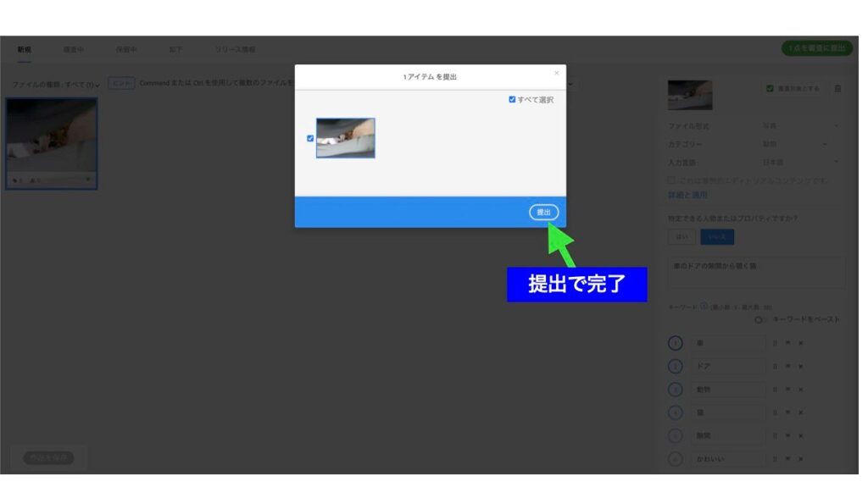
Task: Close the 1アイテムを提出 dialog
Action: pos(556,73)
